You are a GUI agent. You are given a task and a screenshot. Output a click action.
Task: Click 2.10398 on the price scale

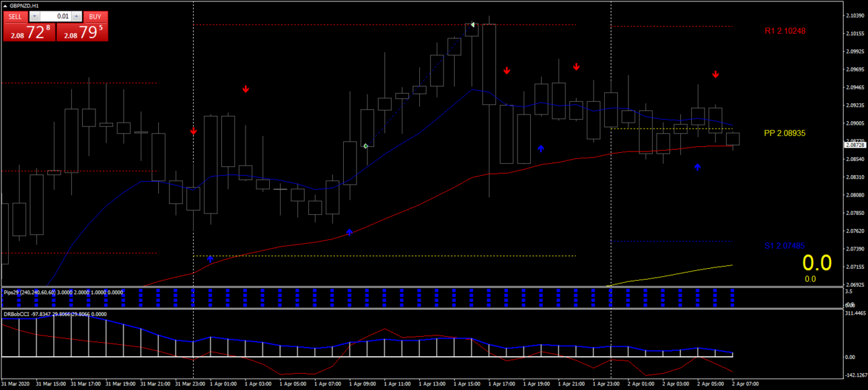857,15
